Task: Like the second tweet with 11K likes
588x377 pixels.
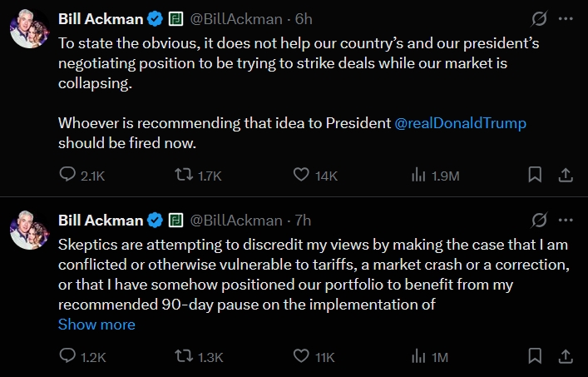Action: 302,356
